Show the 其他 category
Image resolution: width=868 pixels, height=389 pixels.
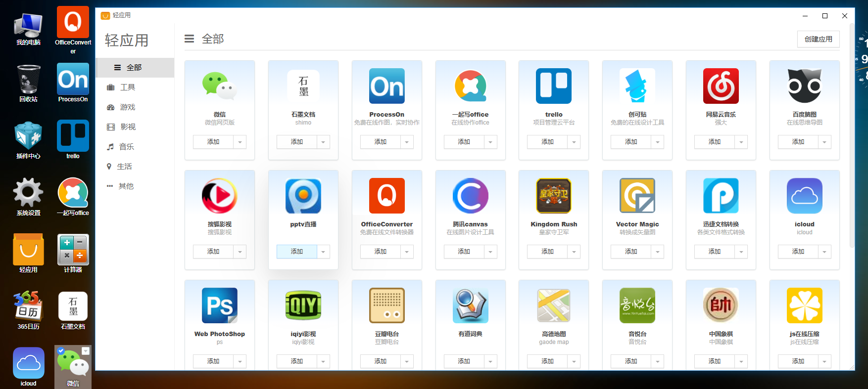(135, 186)
